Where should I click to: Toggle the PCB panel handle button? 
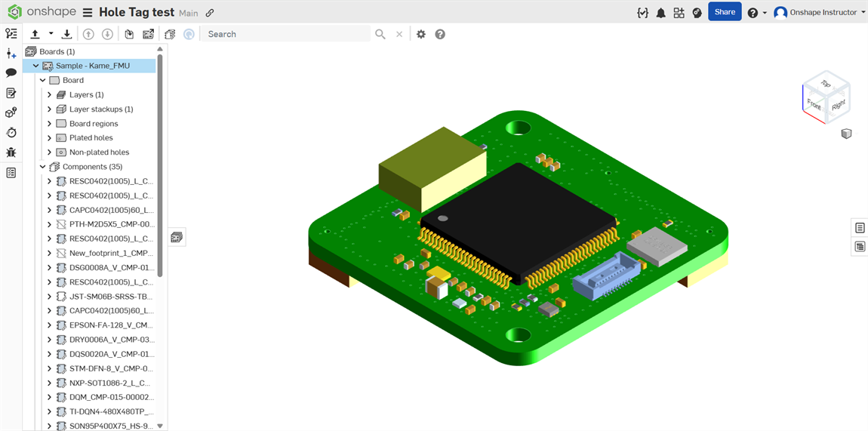177,237
